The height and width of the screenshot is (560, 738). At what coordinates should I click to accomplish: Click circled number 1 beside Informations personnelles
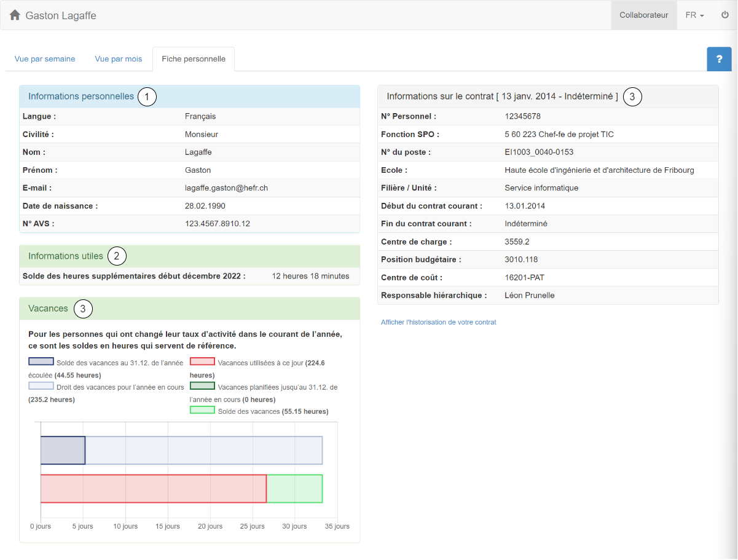147,97
